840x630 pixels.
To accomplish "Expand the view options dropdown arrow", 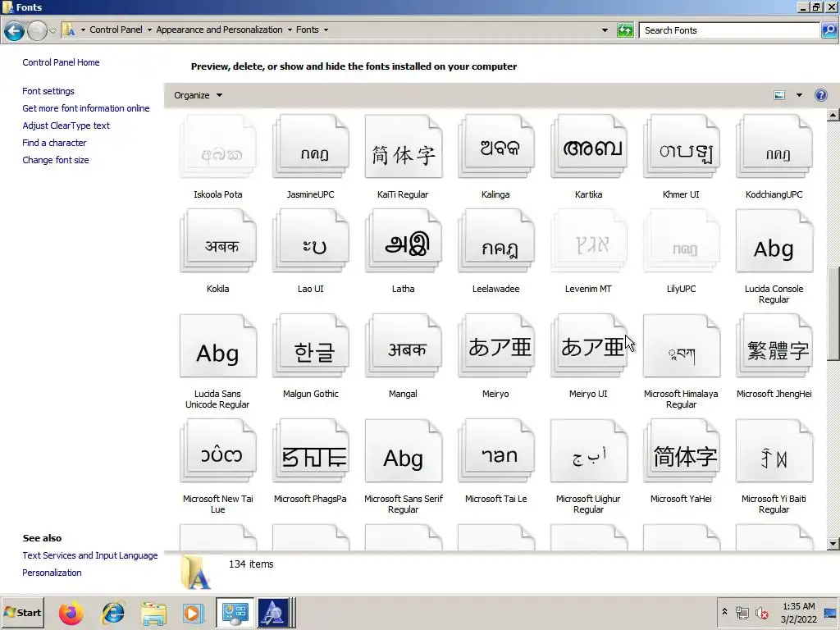I will 799,95.
